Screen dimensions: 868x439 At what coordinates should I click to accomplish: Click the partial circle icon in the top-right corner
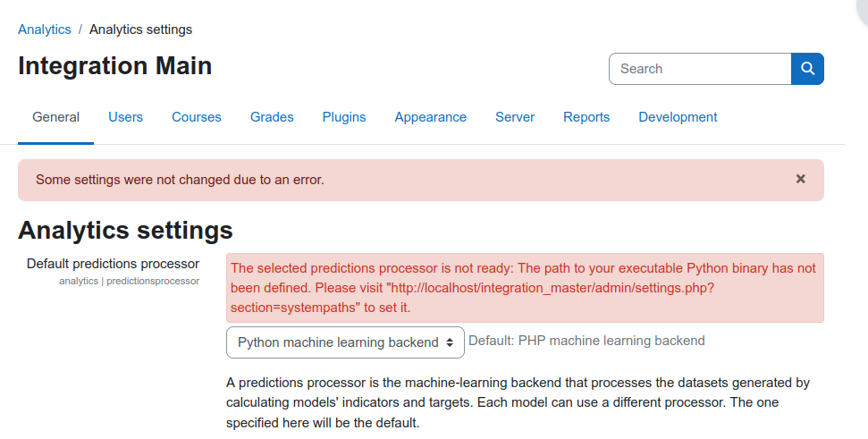862,10
